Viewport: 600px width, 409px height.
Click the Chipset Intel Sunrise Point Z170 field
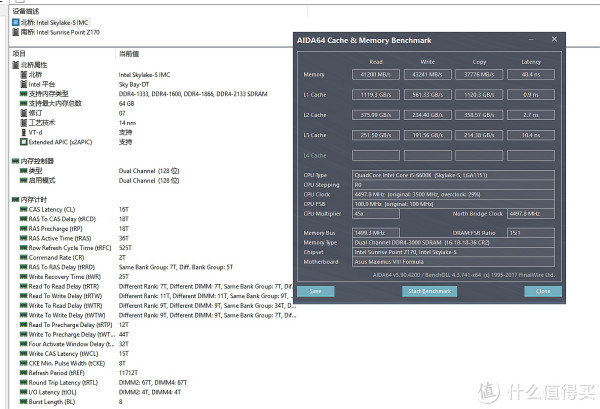(453, 252)
